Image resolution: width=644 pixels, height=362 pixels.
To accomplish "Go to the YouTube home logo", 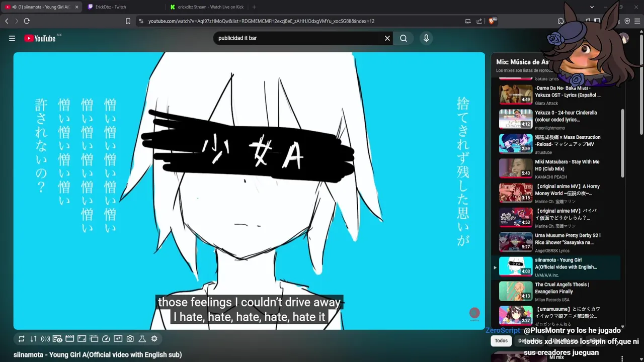I will pos(40,38).
